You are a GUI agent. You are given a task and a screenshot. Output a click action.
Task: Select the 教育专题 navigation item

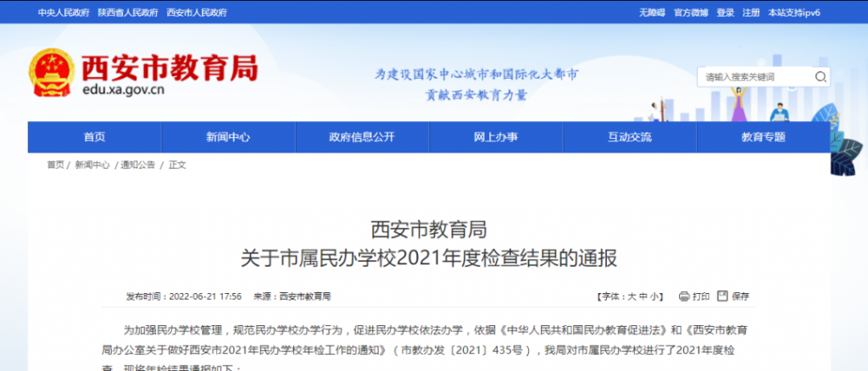[x=763, y=137]
